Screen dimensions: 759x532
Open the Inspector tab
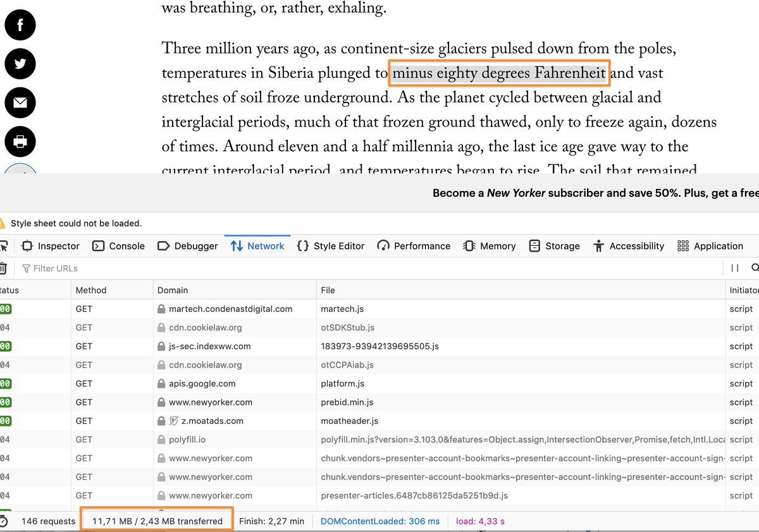pos(51,246)
